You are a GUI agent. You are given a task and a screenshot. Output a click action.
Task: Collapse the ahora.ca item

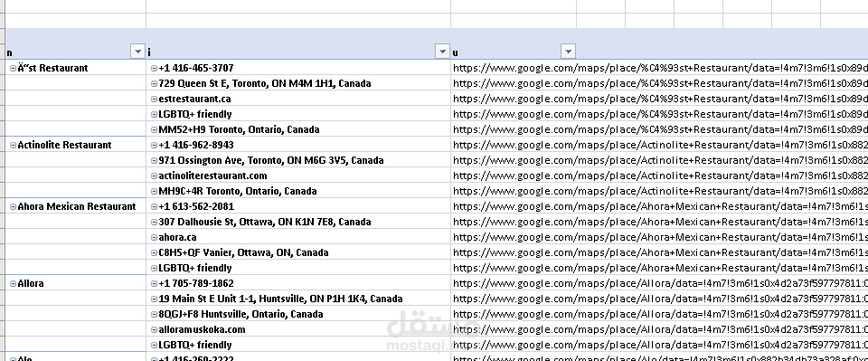point(155,238)
